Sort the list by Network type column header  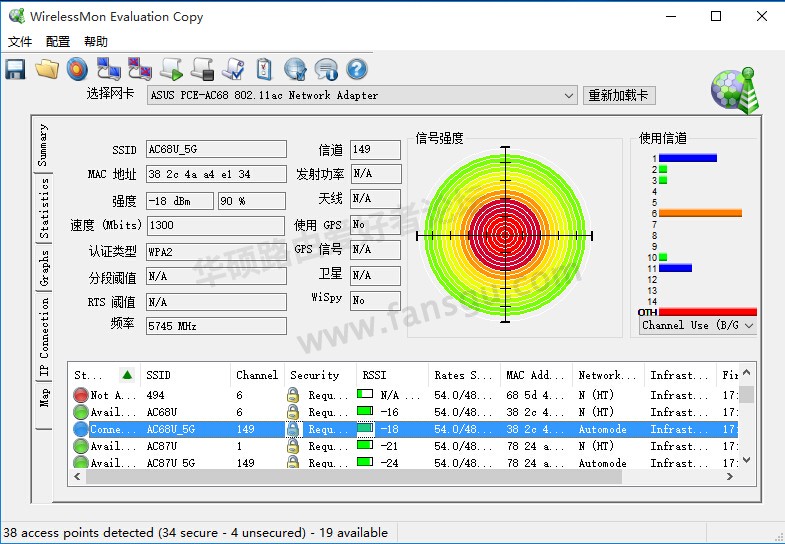[x=608, y=375]
